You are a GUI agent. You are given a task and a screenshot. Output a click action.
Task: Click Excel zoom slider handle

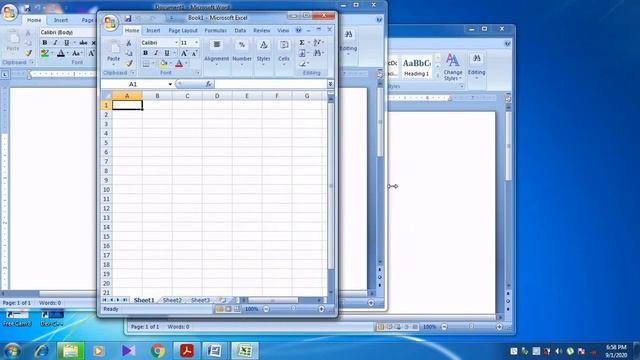pos(293,309)
